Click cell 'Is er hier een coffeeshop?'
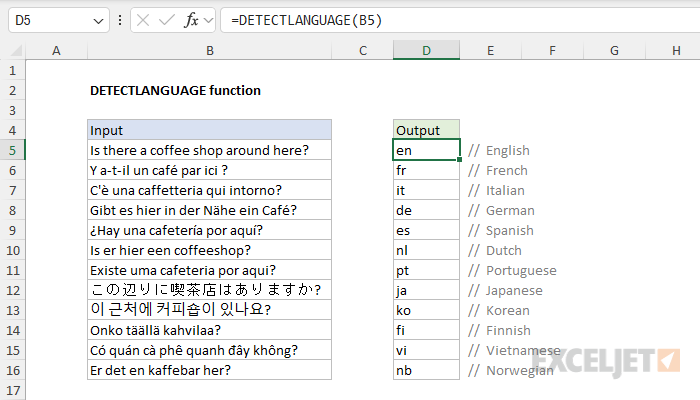Image resolution: width=700 pixels, height=400 pixels. [x=209, y=250]
